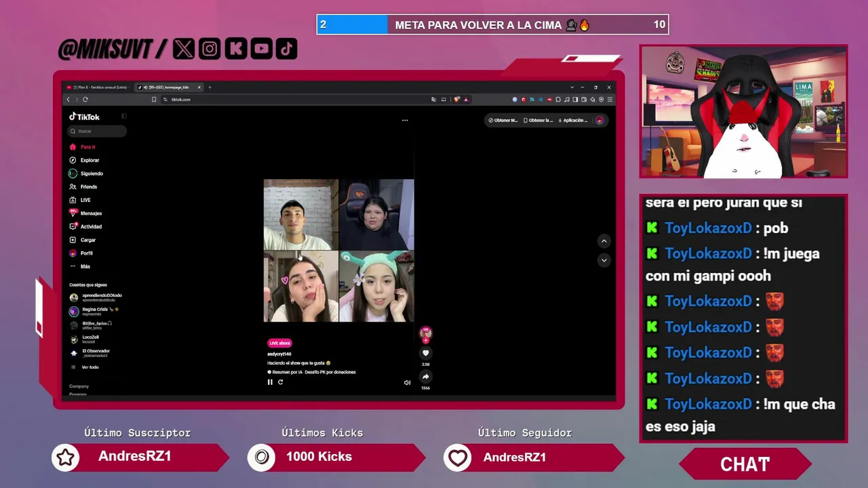Expand the Más options menu
Image resolution: width=868 pixels, height=488 pixels.
pyautogui.click(x=79, y=266)
